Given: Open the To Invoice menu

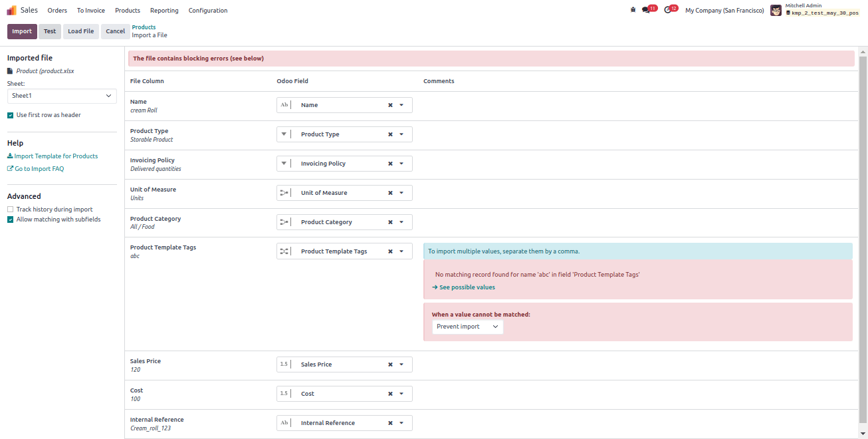Looking at the screenshot, I should [x=91, y=11].
